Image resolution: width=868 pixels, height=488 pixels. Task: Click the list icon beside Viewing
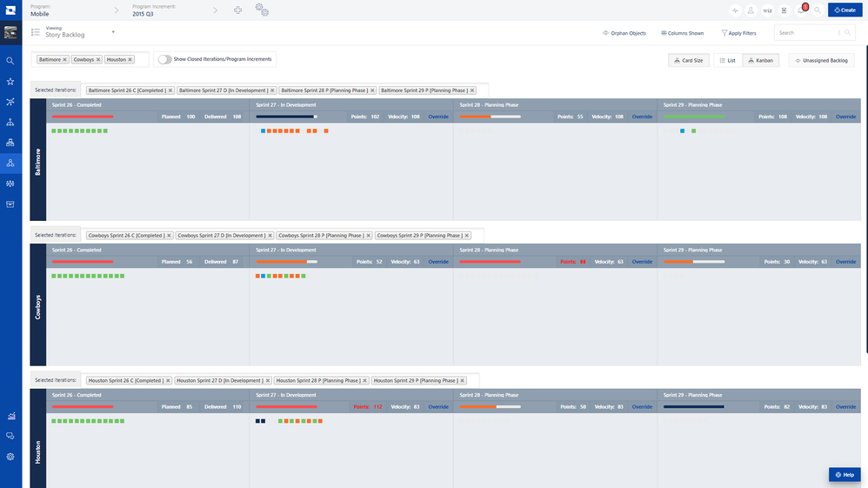click(x=36, y=33)
